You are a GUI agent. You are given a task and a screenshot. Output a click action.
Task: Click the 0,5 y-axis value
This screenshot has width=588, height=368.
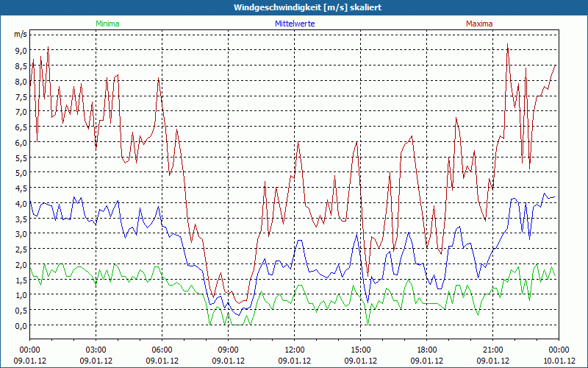tap(21, 310)
